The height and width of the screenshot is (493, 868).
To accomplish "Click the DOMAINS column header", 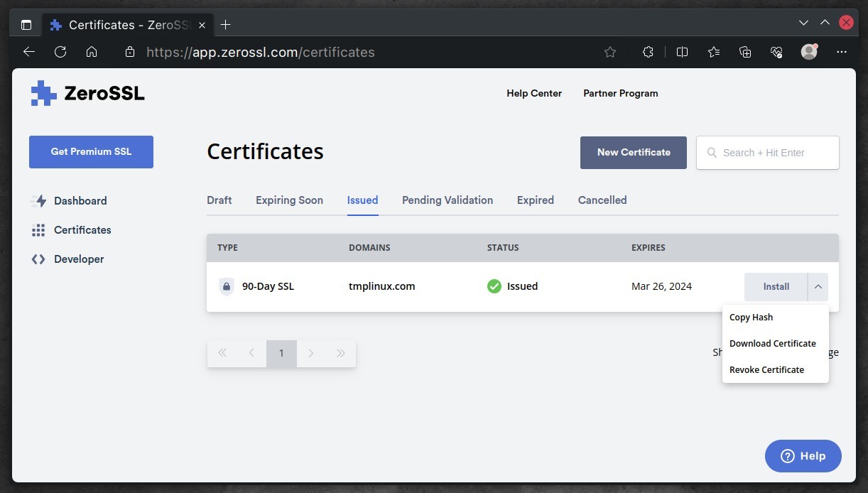I will pos(369,248).
